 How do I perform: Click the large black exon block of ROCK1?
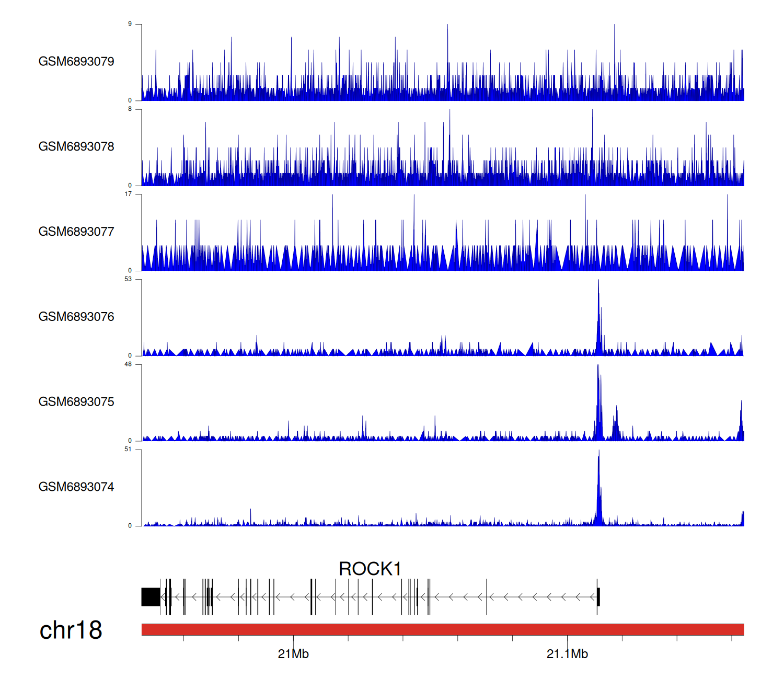[151, 597]
